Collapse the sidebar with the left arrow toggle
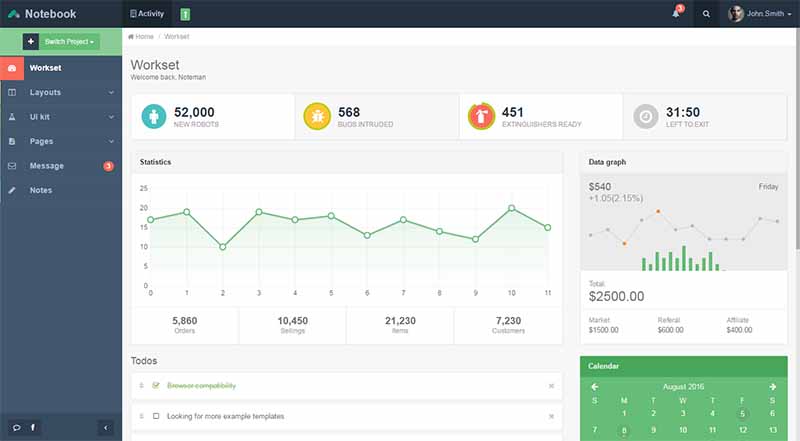Image resolution: width=800 pixels, height=441 pixels. click(106, 428)
